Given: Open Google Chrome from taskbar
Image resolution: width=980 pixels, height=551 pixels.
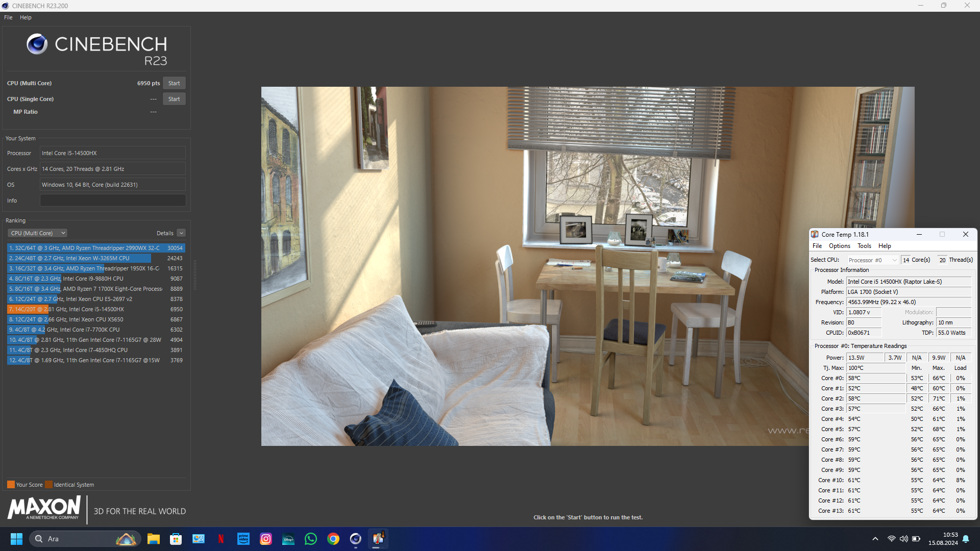Looking at the screenshot, I should [333, 539].
